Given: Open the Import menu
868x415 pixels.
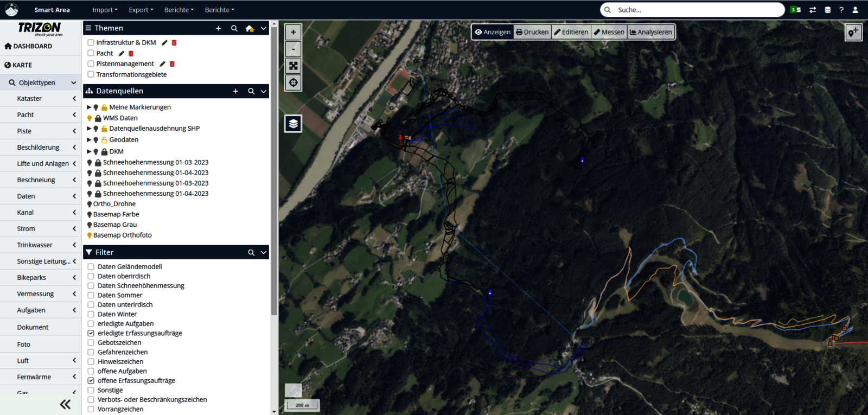Looking at the screenshot, I should click(x=105, y=10).
